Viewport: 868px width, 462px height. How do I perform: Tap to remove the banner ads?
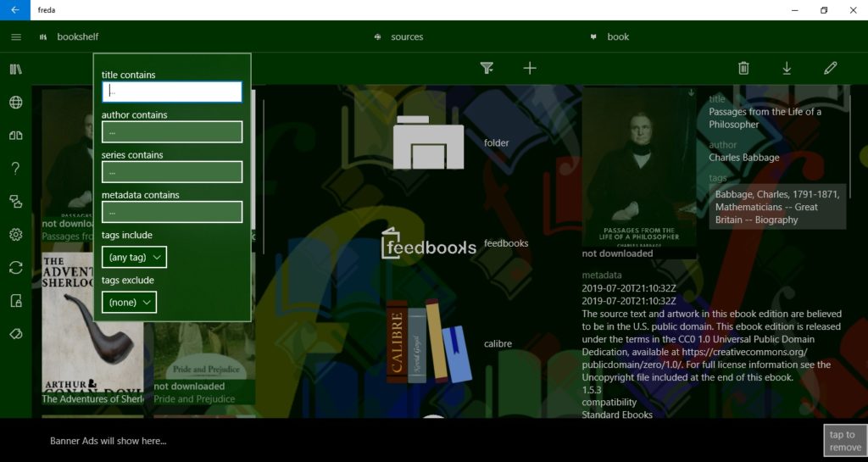[845, 441]
